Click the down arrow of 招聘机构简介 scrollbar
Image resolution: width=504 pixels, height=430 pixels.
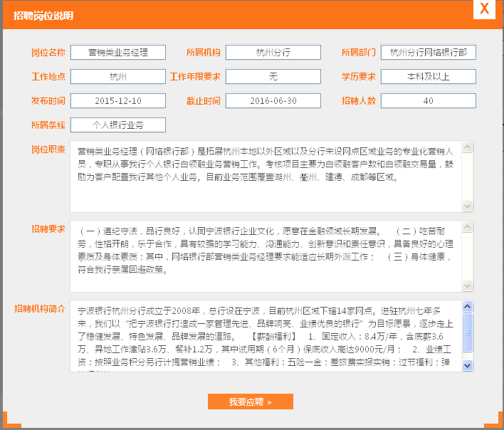468,365
